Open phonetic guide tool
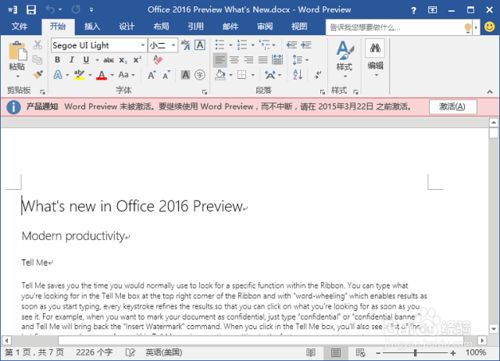This screenshot has width=500, height=361. [x=186, y=45]
